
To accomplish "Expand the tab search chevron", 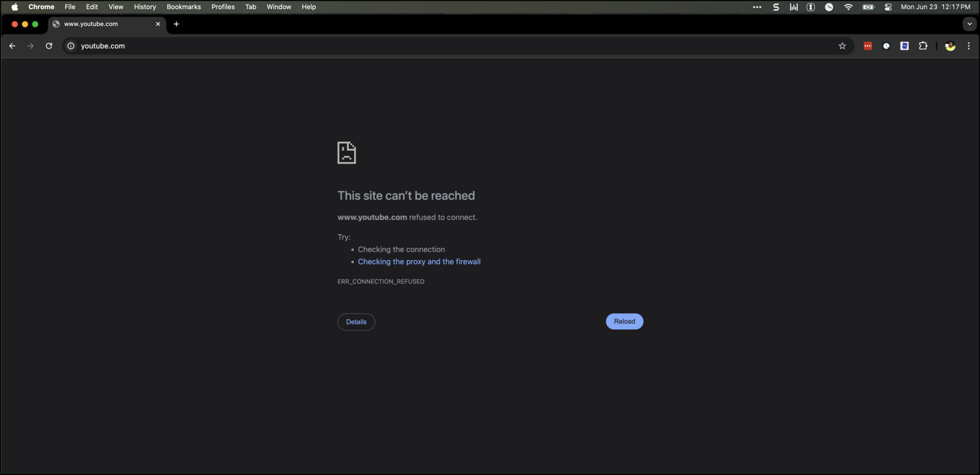I will pos(969,24).
